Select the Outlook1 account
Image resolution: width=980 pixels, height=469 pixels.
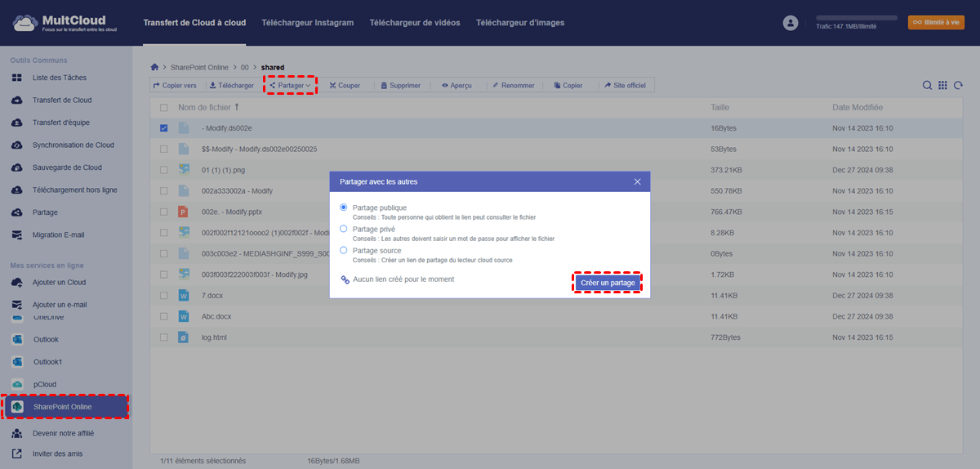pos(48,361)
